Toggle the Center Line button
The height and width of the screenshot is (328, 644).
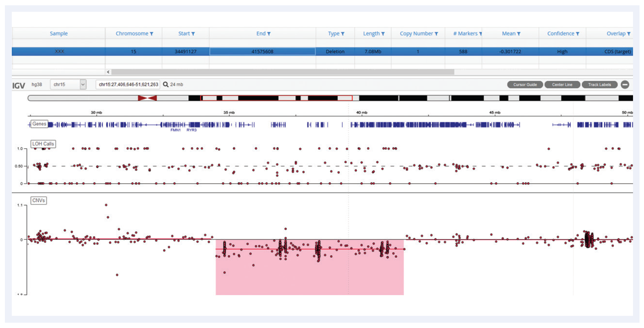(562, 85)
